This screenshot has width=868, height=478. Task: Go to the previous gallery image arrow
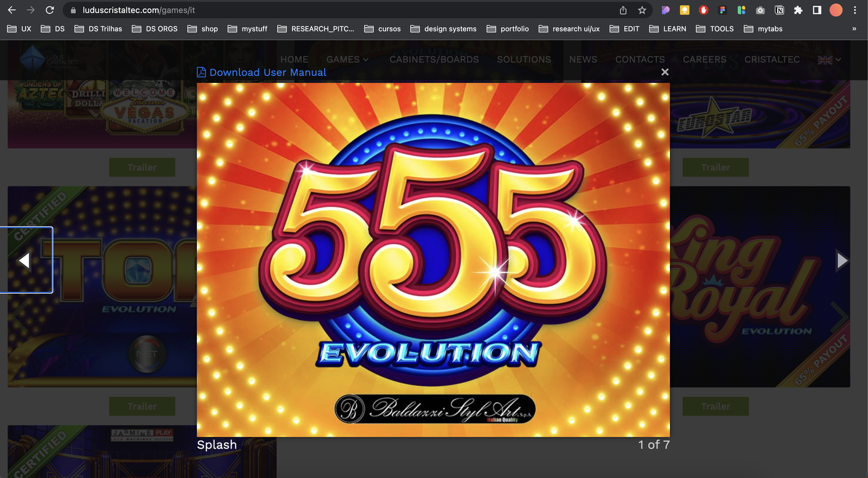pos(24,261)
